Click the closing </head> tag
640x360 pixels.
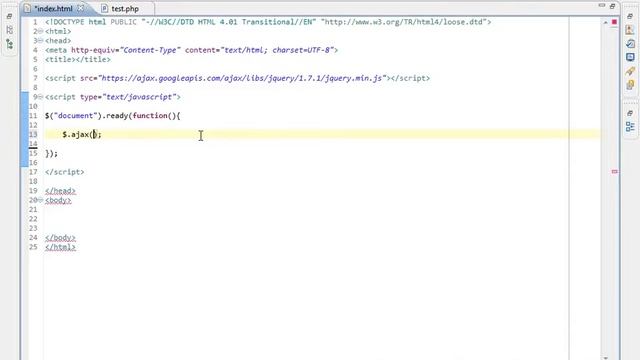pyautogui.click(x=60, y=191)
